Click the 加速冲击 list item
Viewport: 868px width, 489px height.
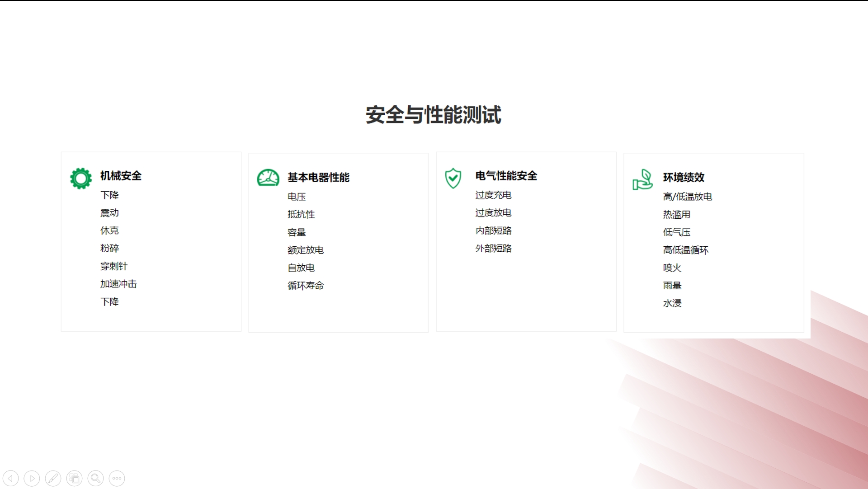118,284
